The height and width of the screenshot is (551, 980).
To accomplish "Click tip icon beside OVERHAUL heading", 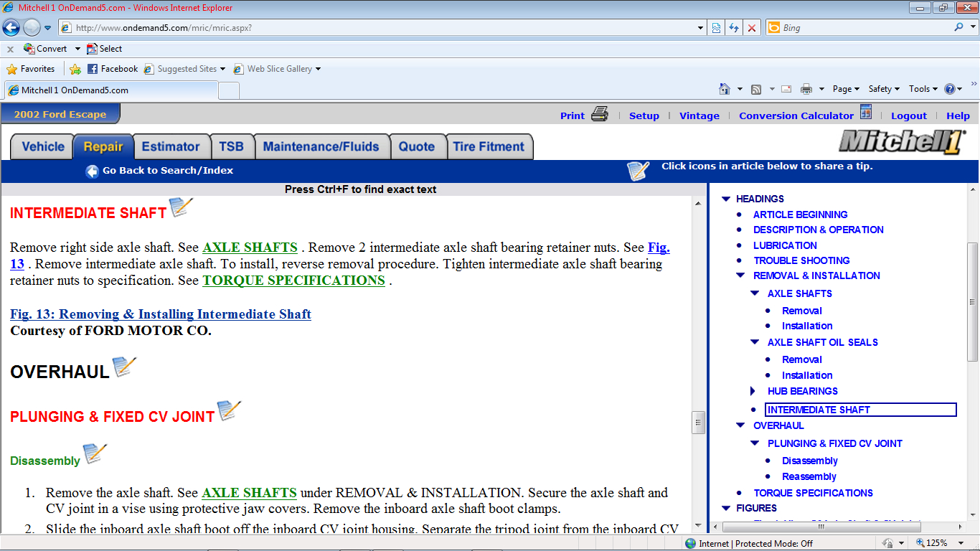I will click(x=125, y=367).
